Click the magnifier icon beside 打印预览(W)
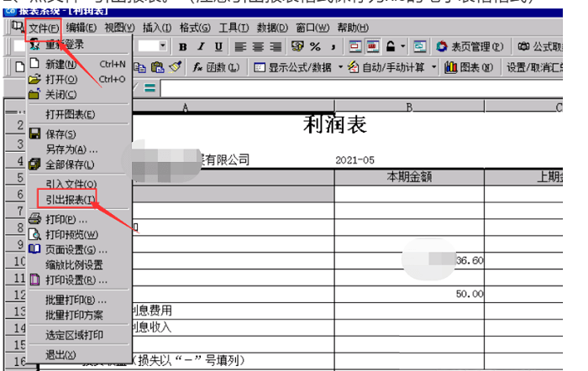The width and height of the screenshot is (588, 371). point(35,234)
